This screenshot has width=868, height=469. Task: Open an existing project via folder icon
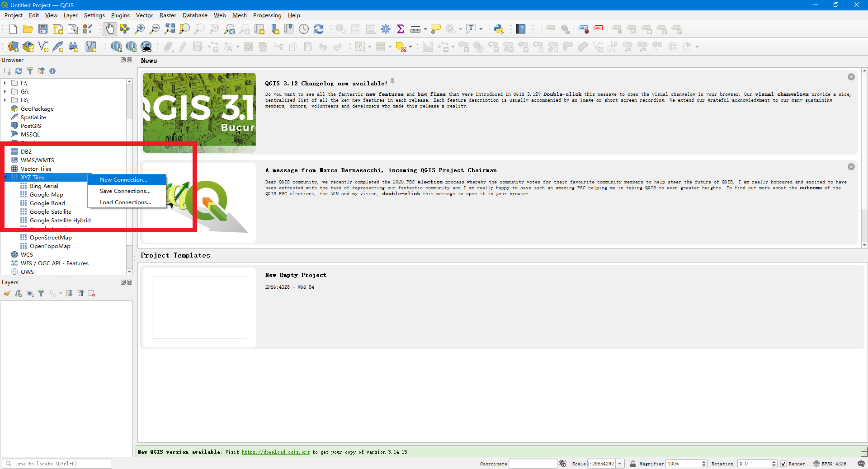pyautogui.click(x=28, y=29)
